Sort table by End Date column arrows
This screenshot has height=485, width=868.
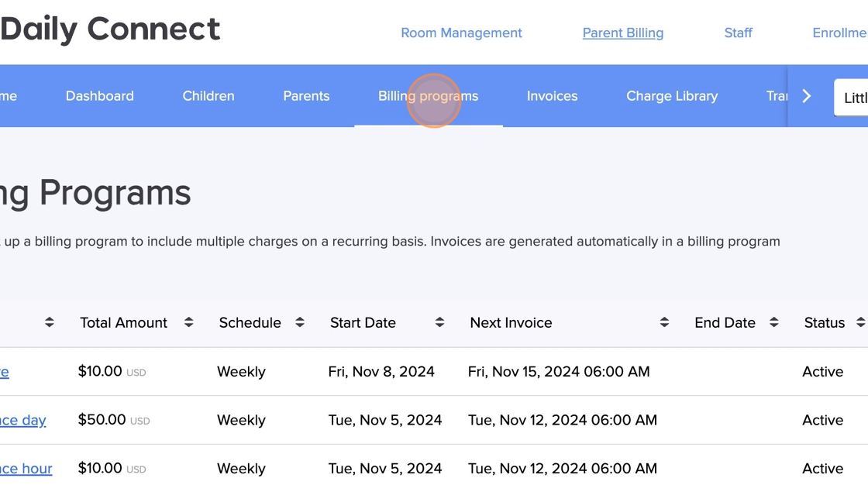774,322
